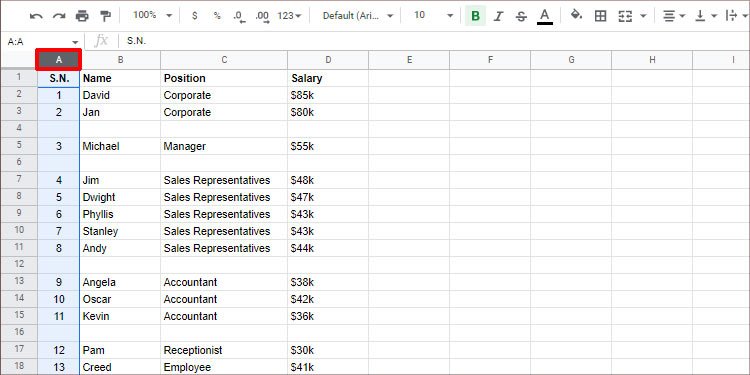Click the Name header cell
750x375 pixels.
pos(120,78)
